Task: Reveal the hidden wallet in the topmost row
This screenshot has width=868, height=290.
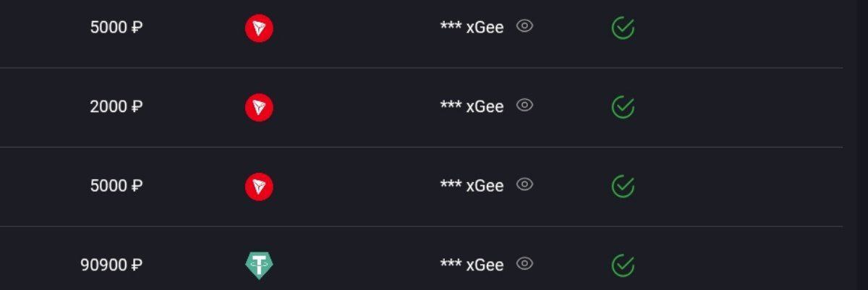Action: pos(524,26)
